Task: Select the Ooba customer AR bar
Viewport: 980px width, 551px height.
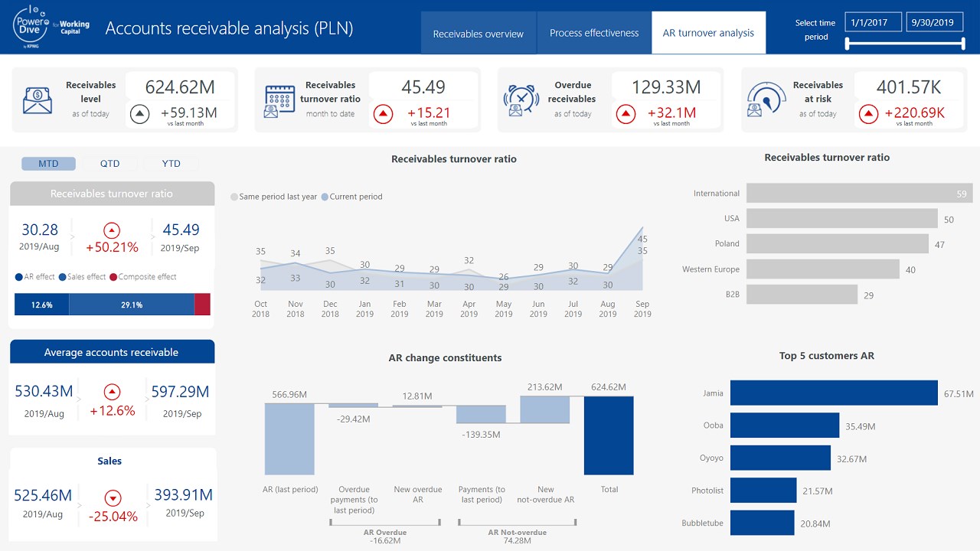Action: pyautogui.click(x=785, y=425)
